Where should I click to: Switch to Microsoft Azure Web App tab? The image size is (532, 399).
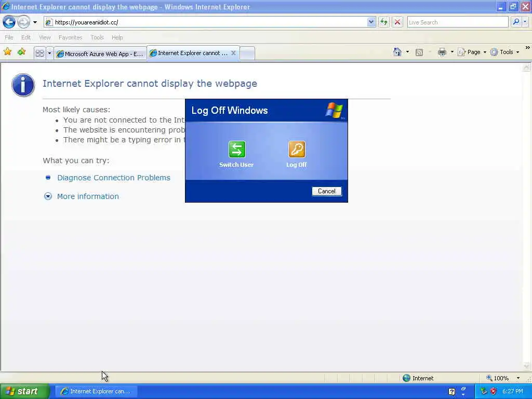click(100, 54)
